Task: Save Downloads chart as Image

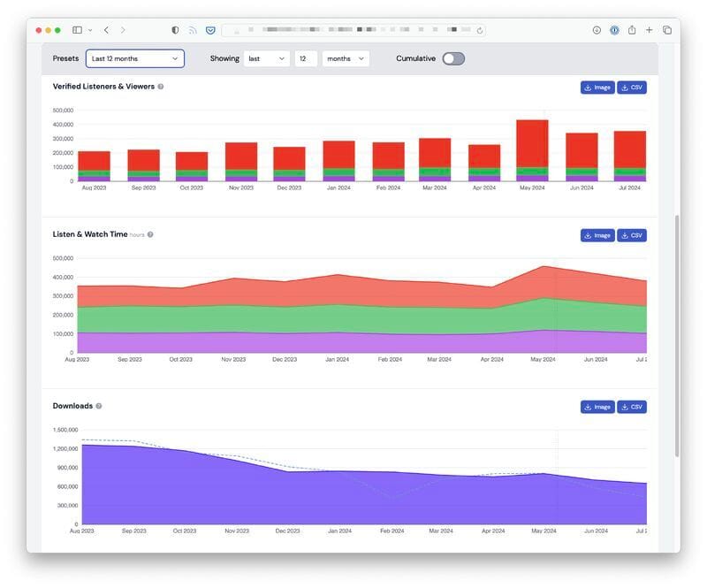Action: pos(597,407)
